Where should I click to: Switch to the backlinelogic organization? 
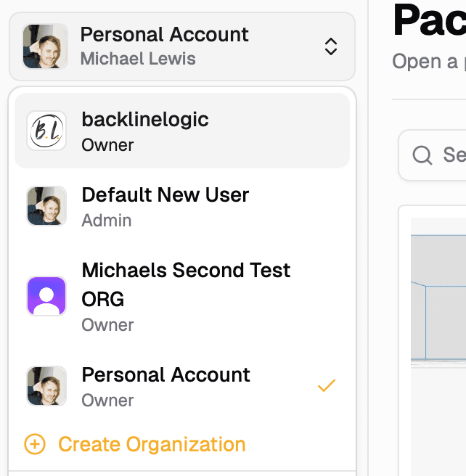(145, 120)
